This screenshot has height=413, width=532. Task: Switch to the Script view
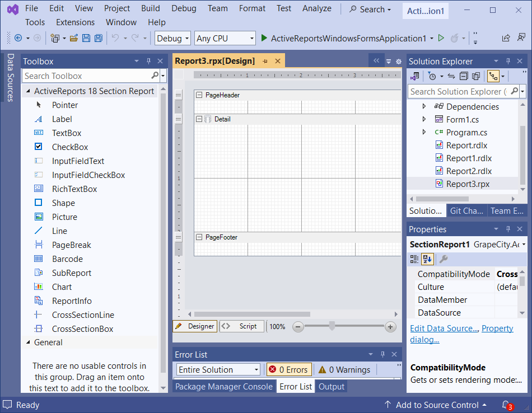click(242, 326)
